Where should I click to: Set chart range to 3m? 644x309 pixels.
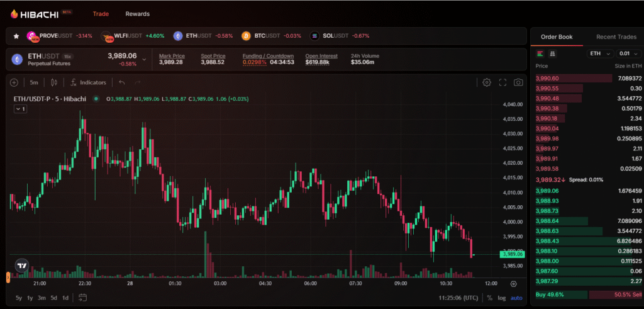coord(42,298)
